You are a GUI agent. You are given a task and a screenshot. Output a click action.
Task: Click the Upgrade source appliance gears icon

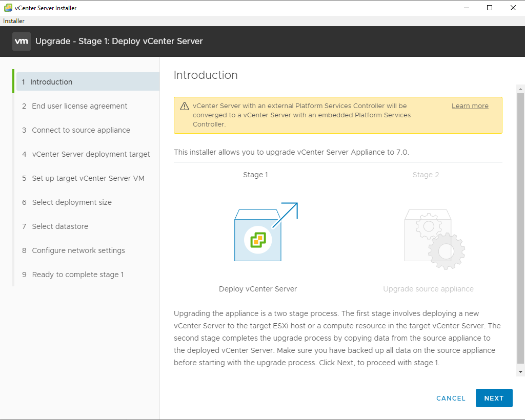(x=435, y=239)
